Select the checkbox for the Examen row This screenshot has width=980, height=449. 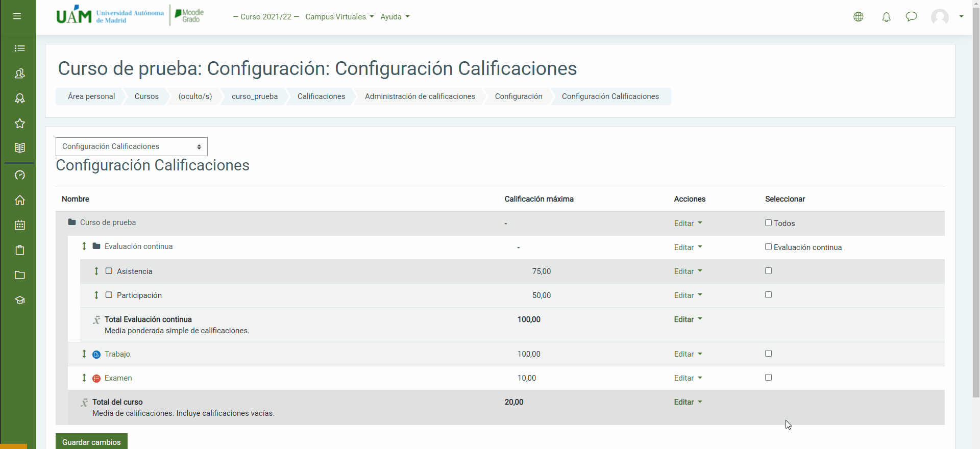coord(768,378)
